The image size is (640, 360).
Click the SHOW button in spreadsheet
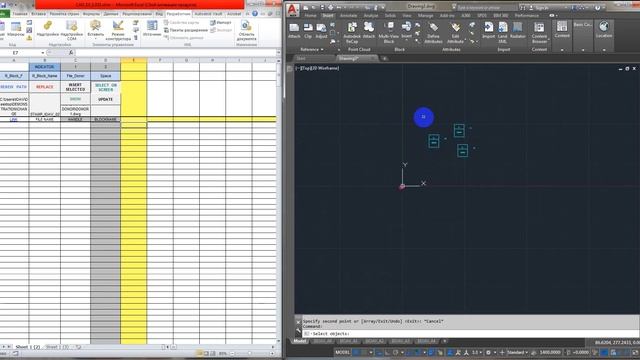[x=76, y=99]
